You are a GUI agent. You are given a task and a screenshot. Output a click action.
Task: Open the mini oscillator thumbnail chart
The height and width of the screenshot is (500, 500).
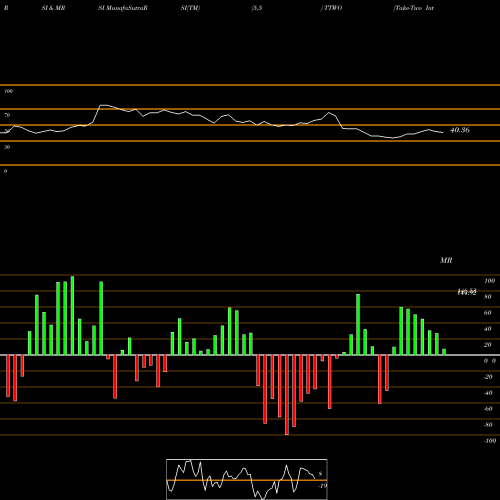coord(247,479)
